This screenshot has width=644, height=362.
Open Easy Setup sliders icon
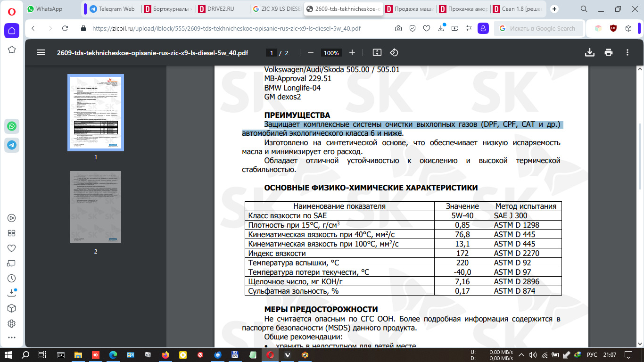(x=469, y=28)
